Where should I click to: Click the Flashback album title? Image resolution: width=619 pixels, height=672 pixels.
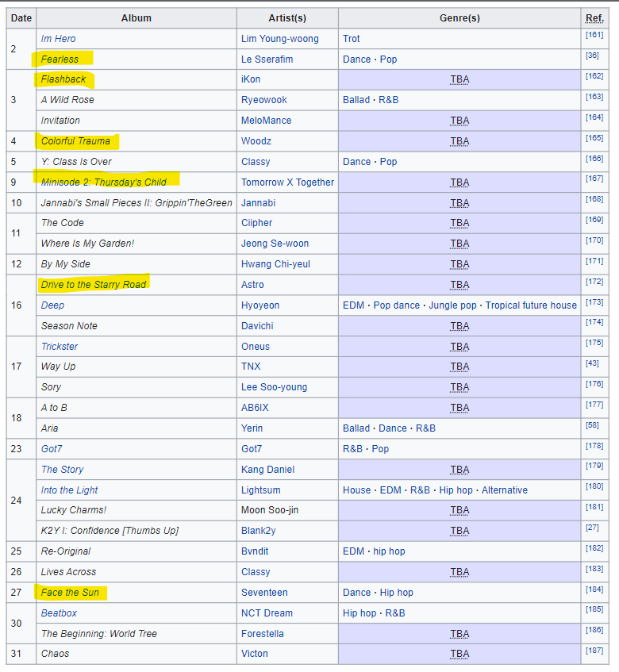tap(63, 79)
